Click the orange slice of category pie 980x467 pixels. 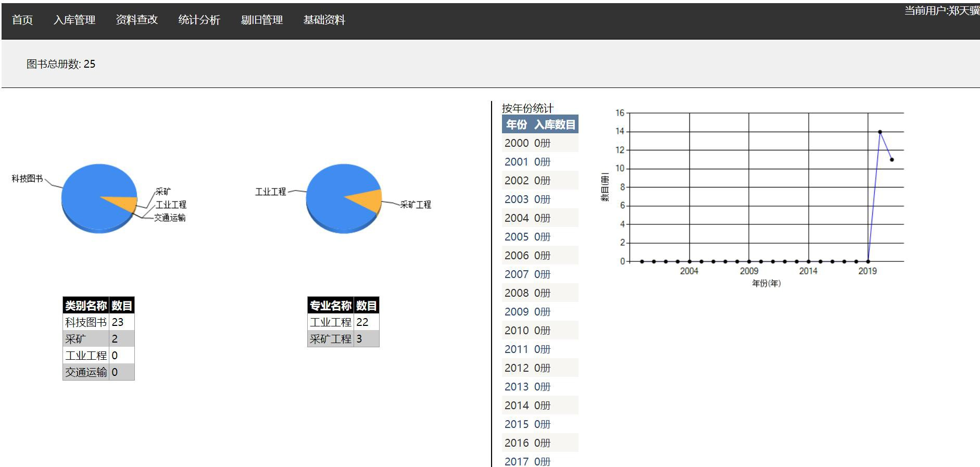click(125, 203)
